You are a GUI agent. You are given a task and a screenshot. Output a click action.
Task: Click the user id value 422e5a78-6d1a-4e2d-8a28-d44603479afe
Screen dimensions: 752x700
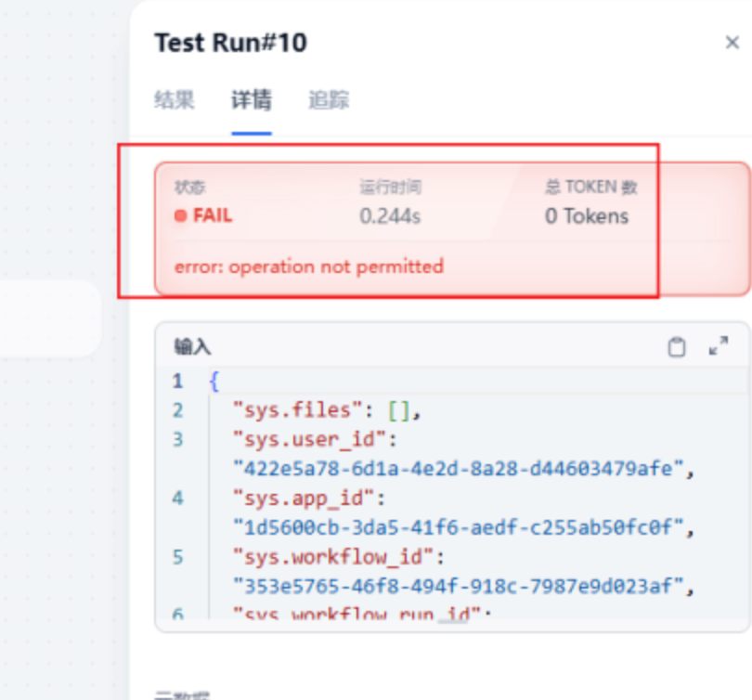(458, 469)
